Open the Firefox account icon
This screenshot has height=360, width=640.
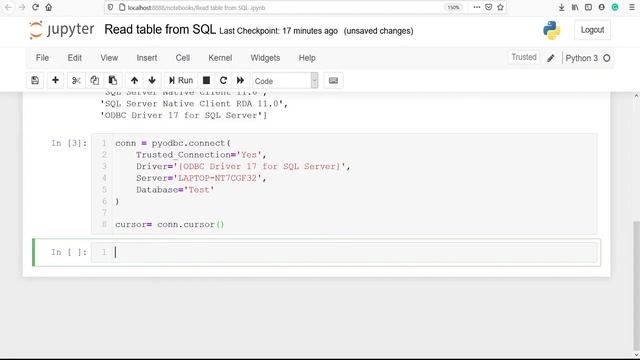click(x=602, y=7)
